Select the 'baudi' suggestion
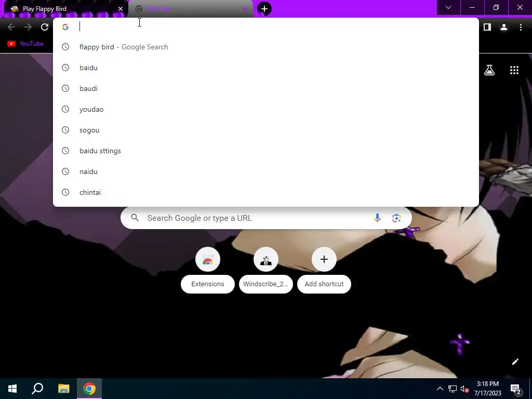 tap(266, 88)
